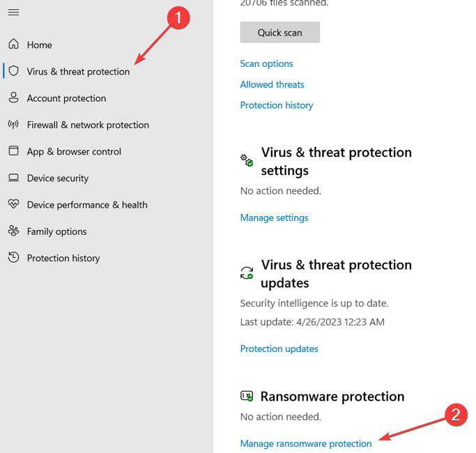Click the shield icon for Virus protection

[x=14, y=71]
